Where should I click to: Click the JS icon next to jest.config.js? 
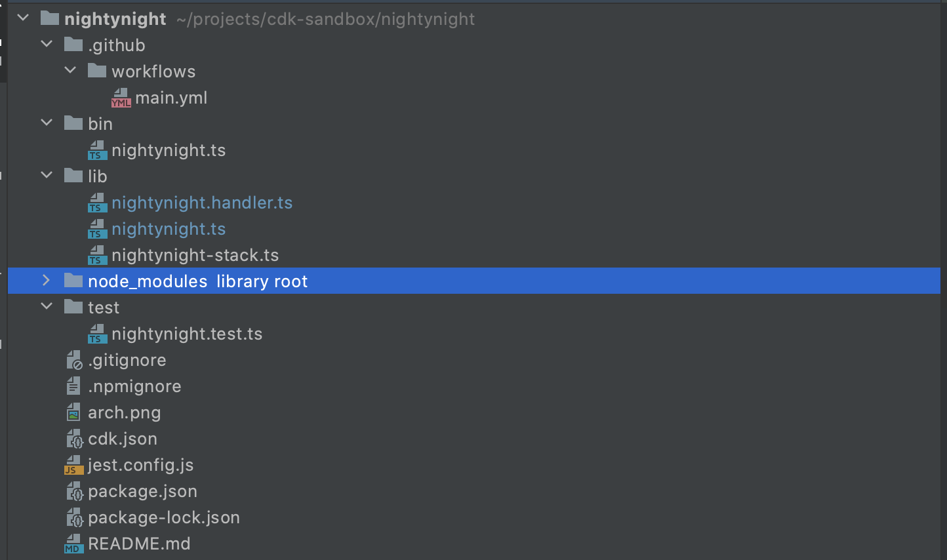pyautogui.click(x=73, y=465)
